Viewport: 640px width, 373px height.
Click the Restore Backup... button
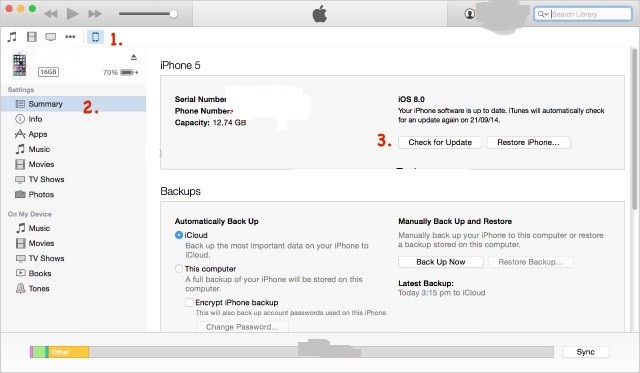click(530, 262)
